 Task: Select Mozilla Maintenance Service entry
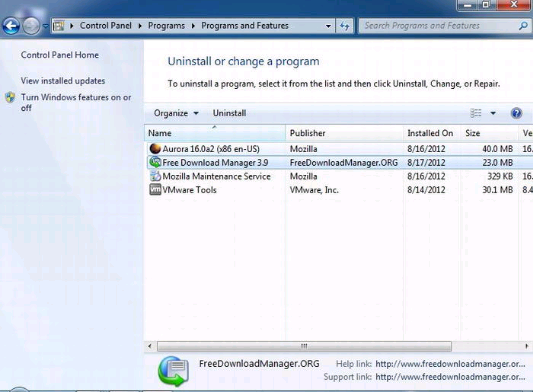pos(339,176)
